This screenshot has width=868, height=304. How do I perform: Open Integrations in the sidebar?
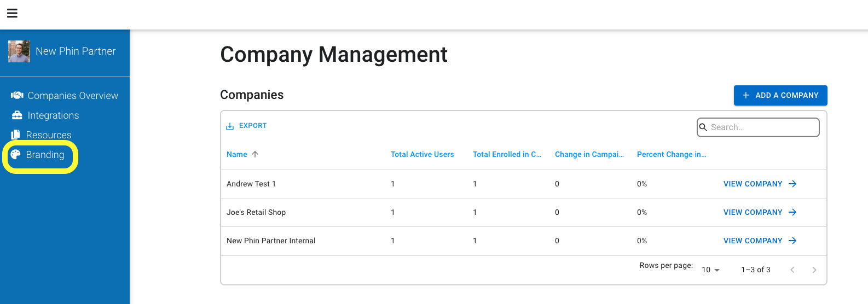pos(53,115)
